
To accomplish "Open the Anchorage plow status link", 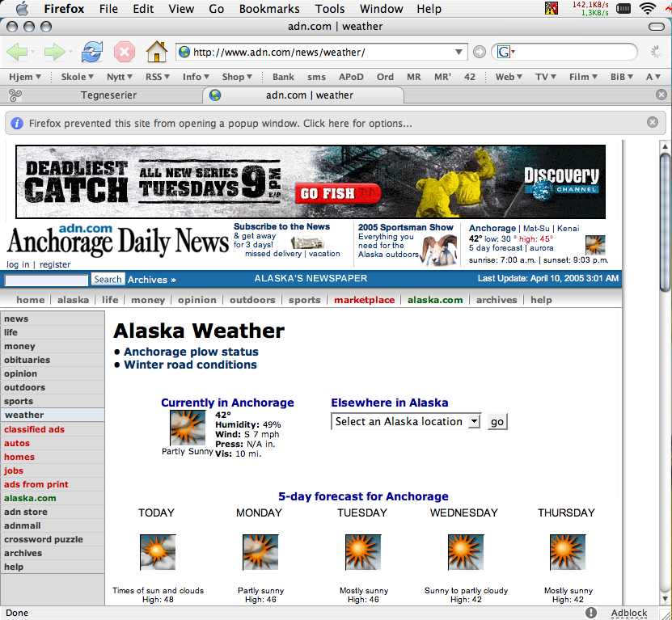I will [x=191, y=352].
